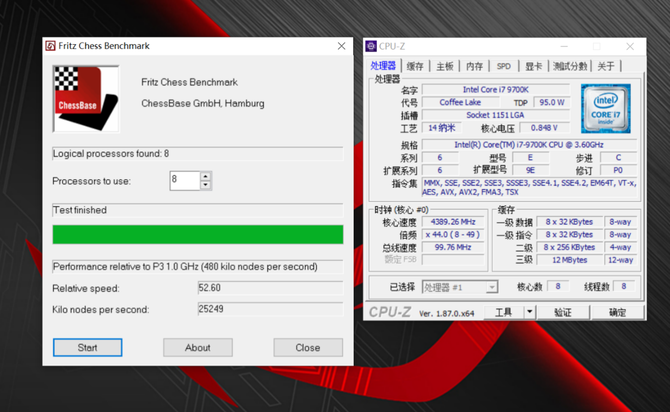670x412 pixels.
Task: Click the core voltage value 0.848 V
Action: click(x=544, y=128)
